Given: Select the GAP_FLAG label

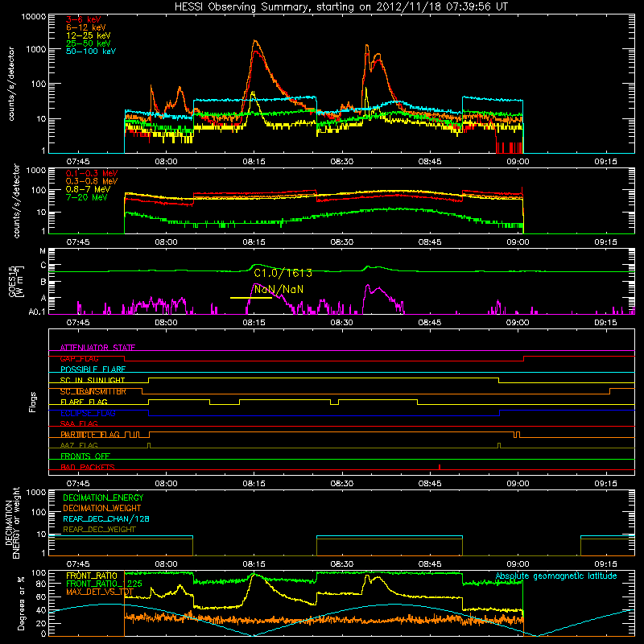Looking at the screenshot, I should click(x=79, y=358).
